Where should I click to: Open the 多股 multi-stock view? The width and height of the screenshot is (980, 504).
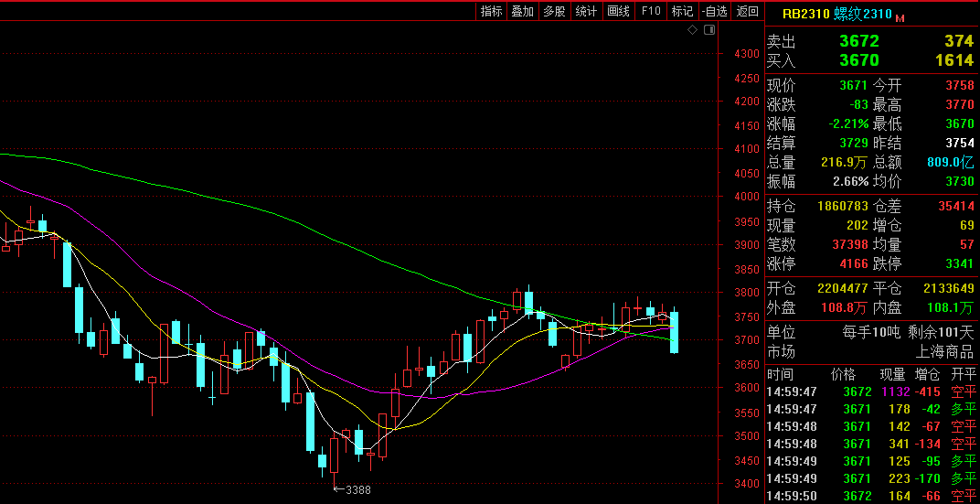554,11
